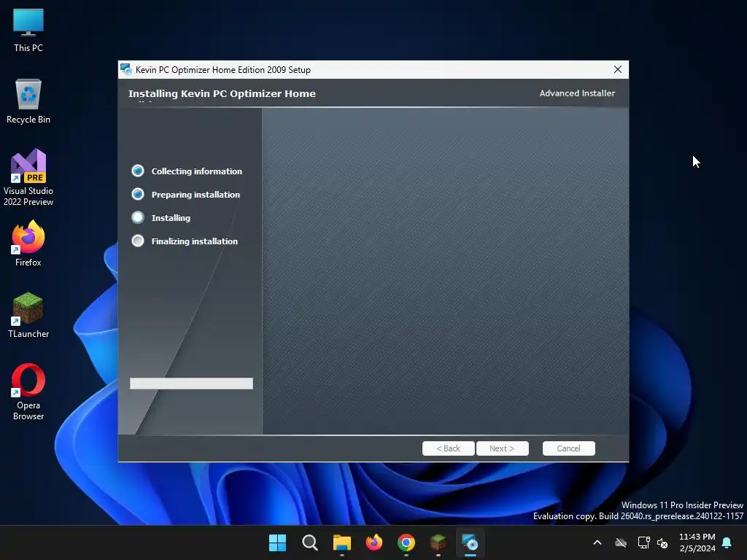Click the Next button
Viewport: 747px width, 560px height.
click(502, 448)
